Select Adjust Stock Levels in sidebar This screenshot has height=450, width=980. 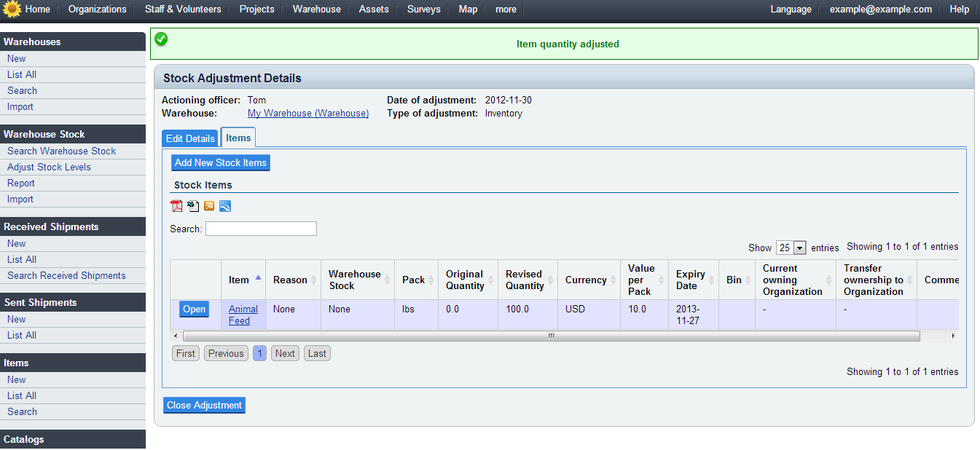pyautogui.click(x=49, y=167)
